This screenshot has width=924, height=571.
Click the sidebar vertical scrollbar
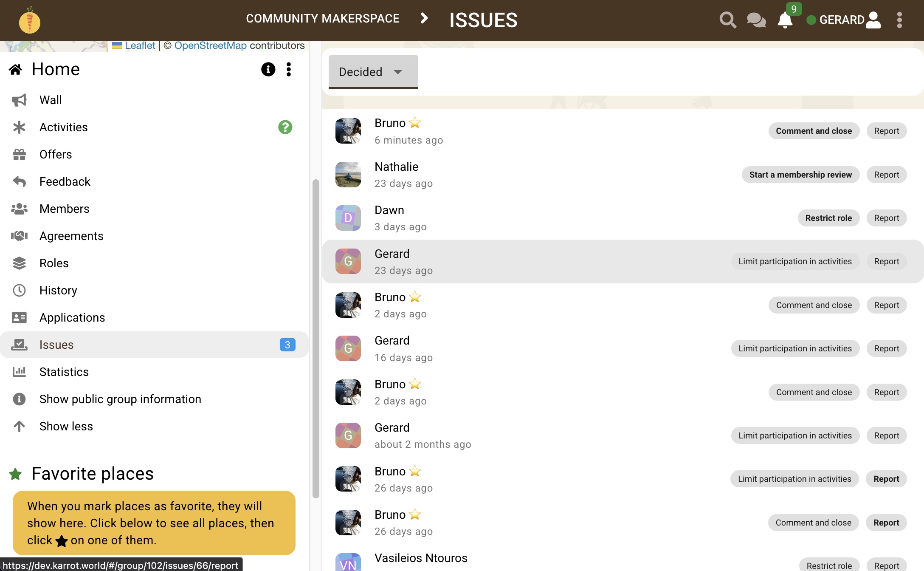click(316, 338)
